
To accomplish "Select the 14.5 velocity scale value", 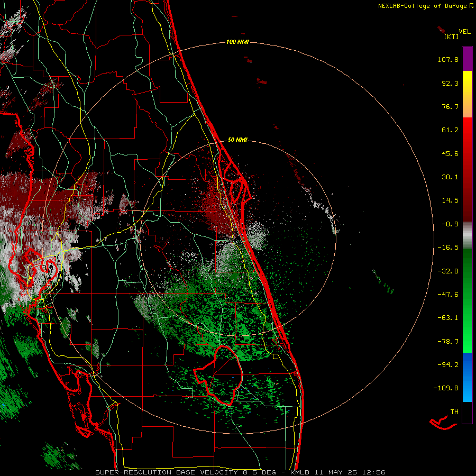I will (x=450, y=200).
